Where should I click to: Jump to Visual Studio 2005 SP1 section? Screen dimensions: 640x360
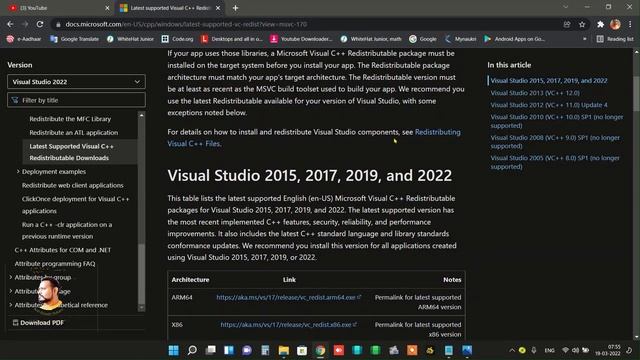click(555, 162)
